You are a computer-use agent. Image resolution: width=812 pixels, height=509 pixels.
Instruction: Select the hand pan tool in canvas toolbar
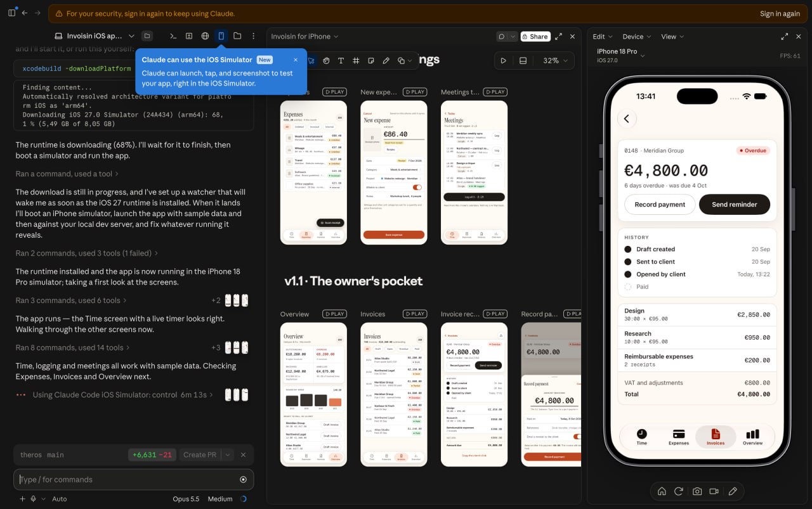[326, 61]
